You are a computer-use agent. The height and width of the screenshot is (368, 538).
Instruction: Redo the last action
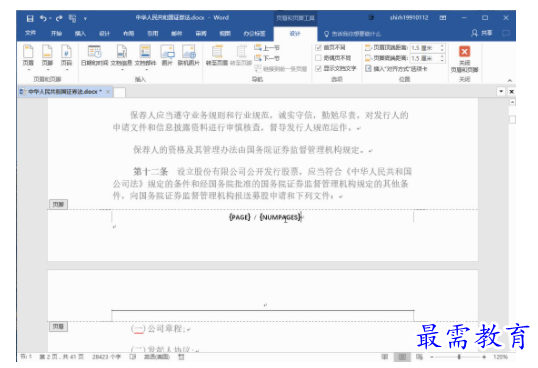pyautogui.click(x=59, y=18)
